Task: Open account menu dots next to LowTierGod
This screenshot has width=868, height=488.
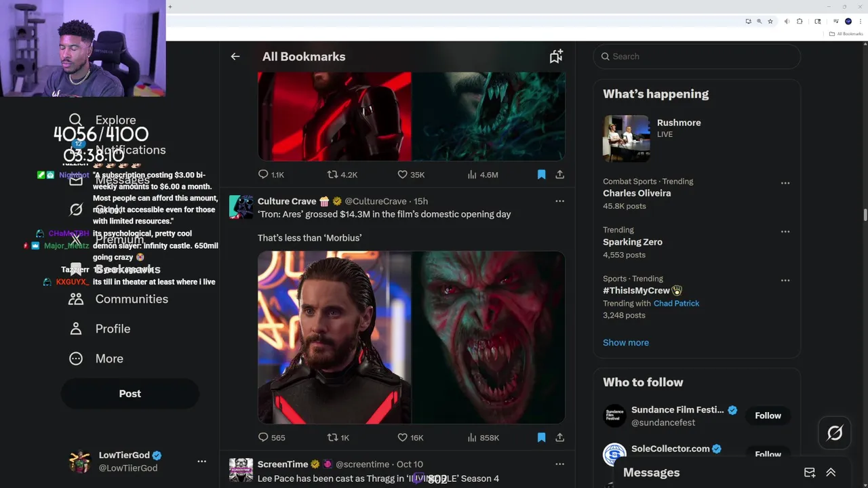Action: pos(201,462)
